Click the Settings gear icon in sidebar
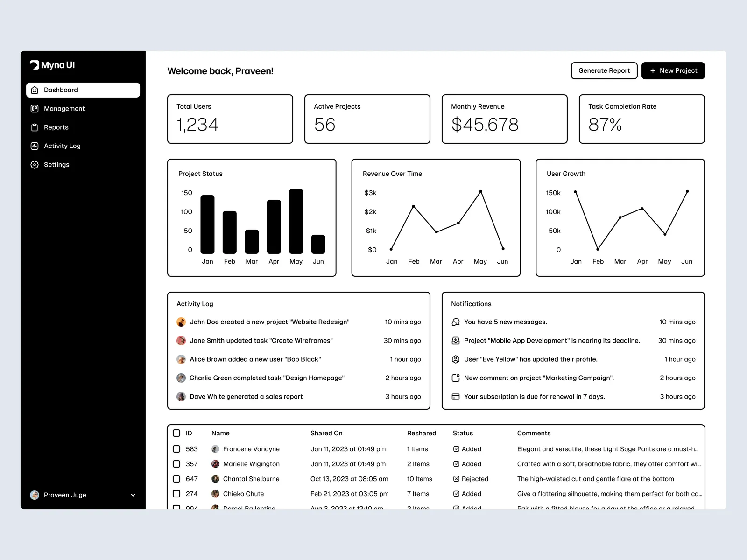Image resolution: width=747 pixels, height=560 pixels. pyautogui.click(x=35, y=165)
